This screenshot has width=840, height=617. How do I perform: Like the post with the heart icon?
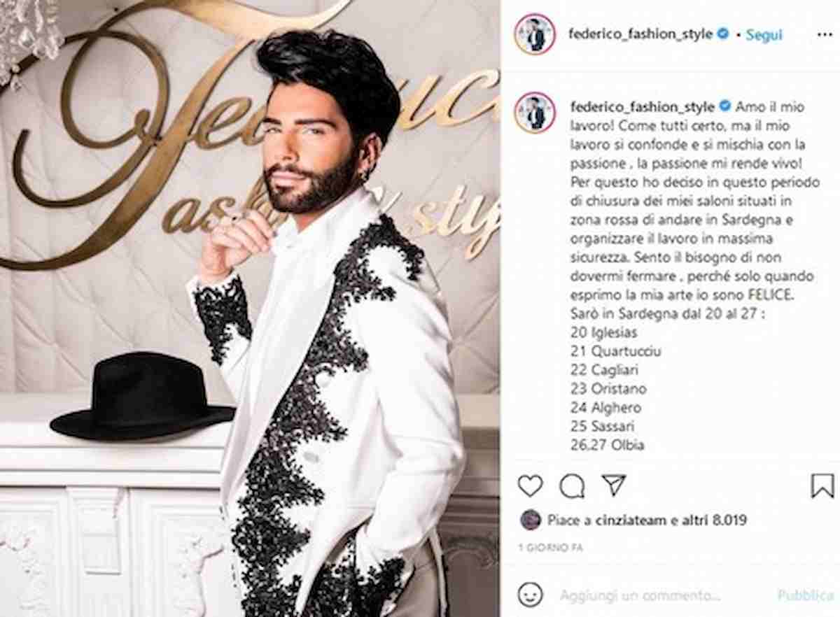tap(531, 485)
